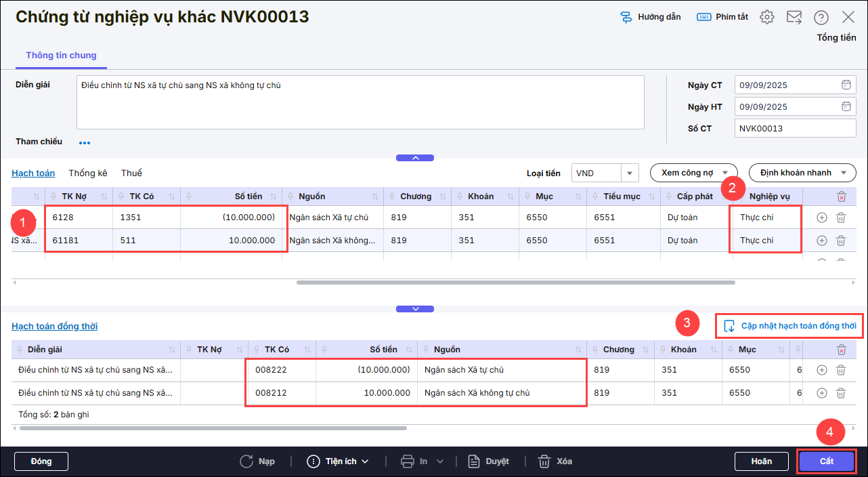Image resolution: width=868 pixels, height=477 pixels.
Task: Open the mail feedback icon
Action: pos(794,18)
